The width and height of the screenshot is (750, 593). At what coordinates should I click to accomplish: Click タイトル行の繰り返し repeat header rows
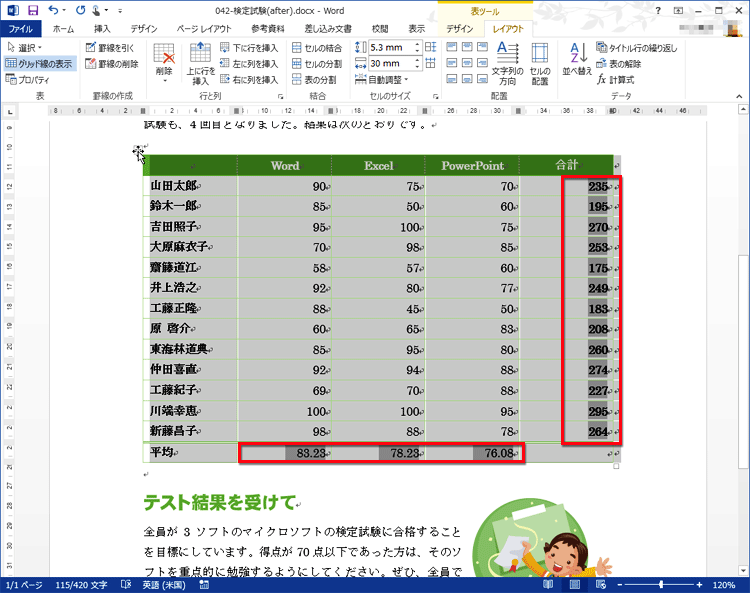[637, 48]
